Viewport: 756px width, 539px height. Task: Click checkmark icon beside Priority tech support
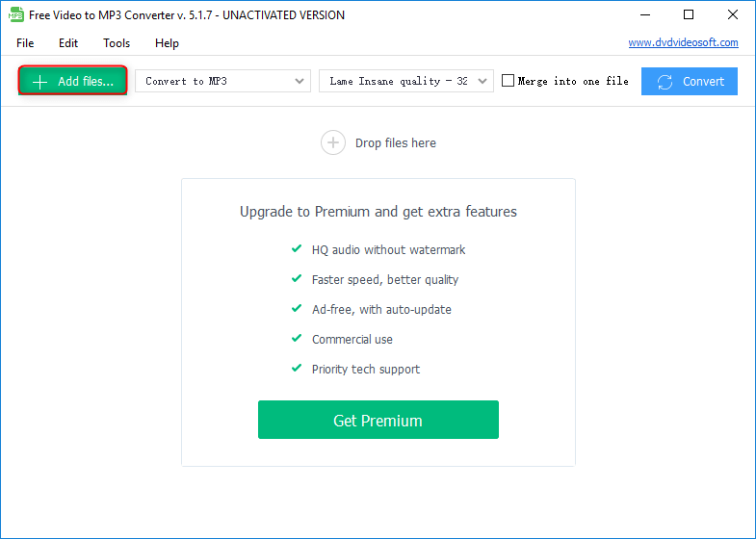[297, 368]
